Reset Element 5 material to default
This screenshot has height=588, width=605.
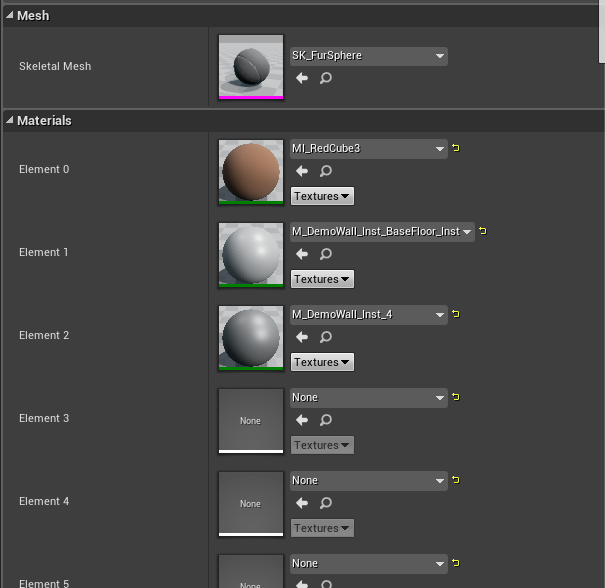(456, 563)
